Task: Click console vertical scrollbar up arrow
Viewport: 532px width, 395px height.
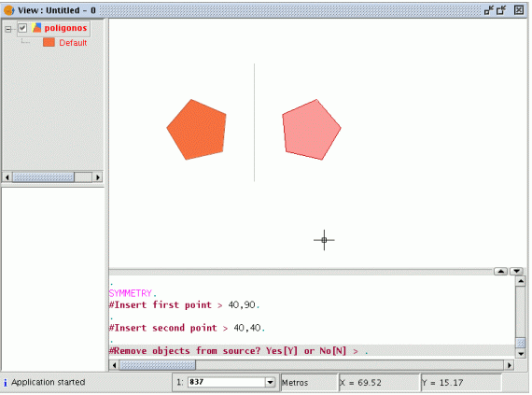Action: 521,281
